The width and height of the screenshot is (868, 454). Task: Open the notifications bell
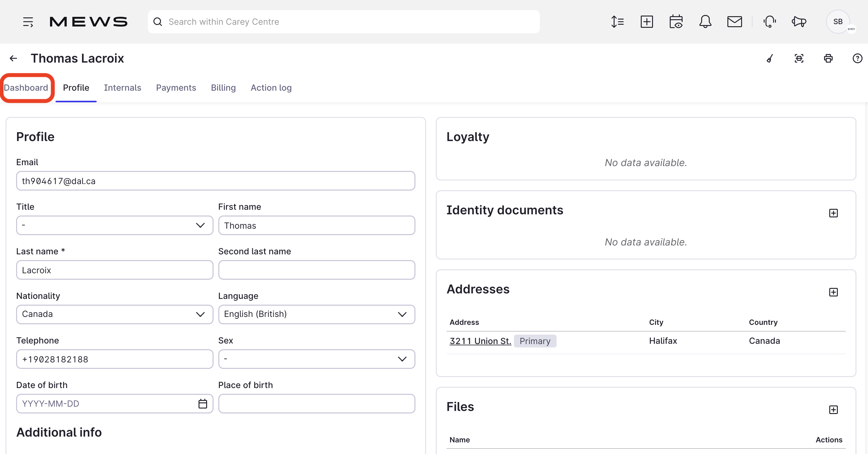tap(705, 22)
